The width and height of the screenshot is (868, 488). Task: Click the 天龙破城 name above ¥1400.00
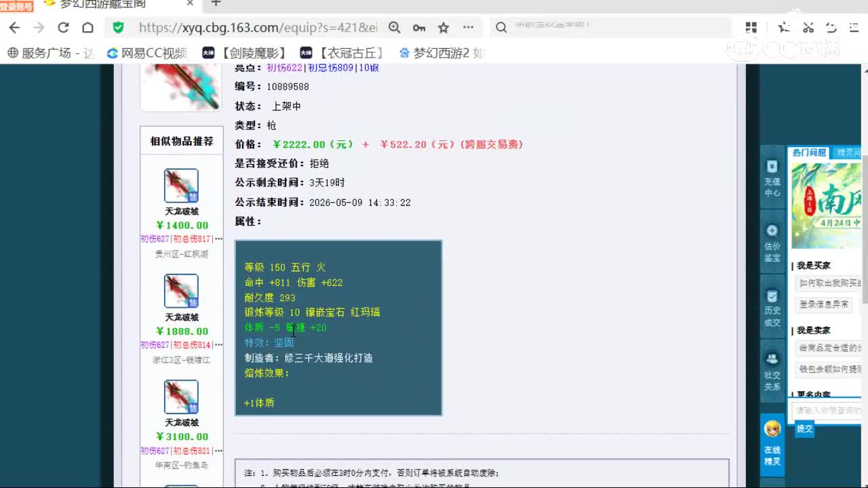[x=181, y=211]
